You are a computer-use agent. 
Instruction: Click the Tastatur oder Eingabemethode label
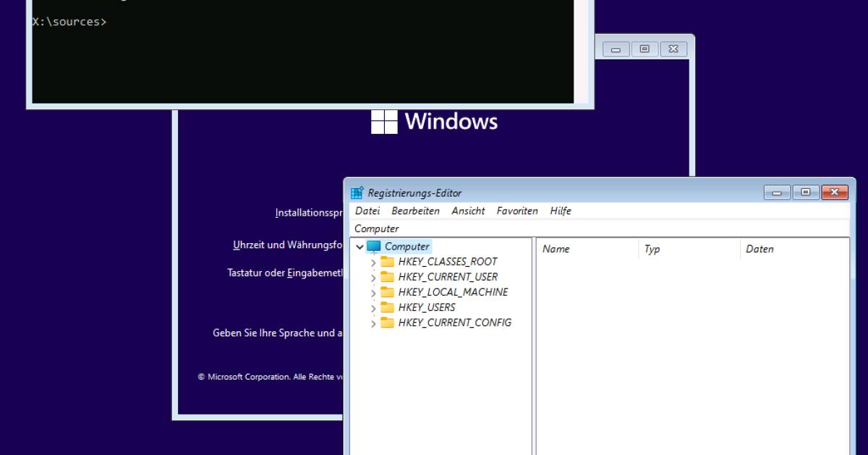coord(285,273)
